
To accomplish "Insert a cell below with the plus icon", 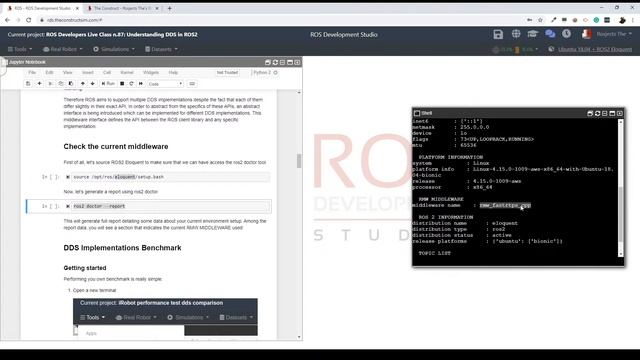I will (x=39, y=84).
